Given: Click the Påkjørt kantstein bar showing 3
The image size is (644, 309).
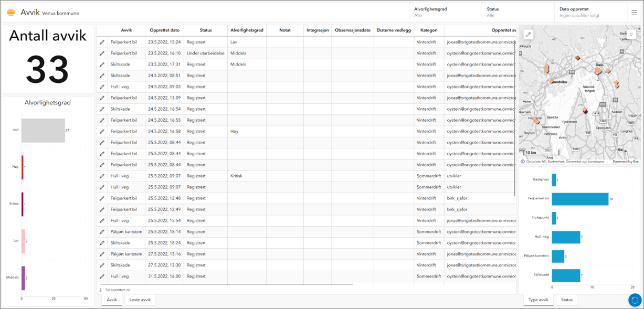Looking at the screenshot, I should (x=558, y=256).
